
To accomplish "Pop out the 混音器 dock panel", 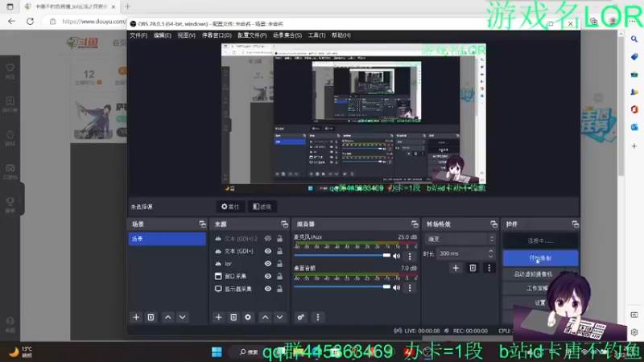I will [415, 224].
